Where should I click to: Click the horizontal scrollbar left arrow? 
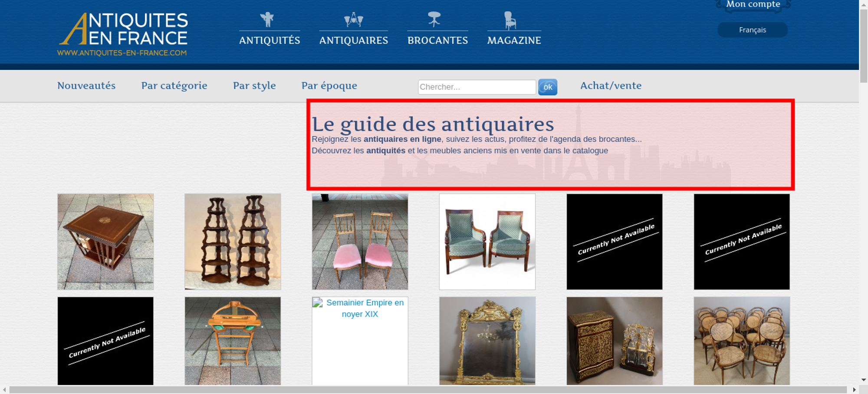(4, 390)
